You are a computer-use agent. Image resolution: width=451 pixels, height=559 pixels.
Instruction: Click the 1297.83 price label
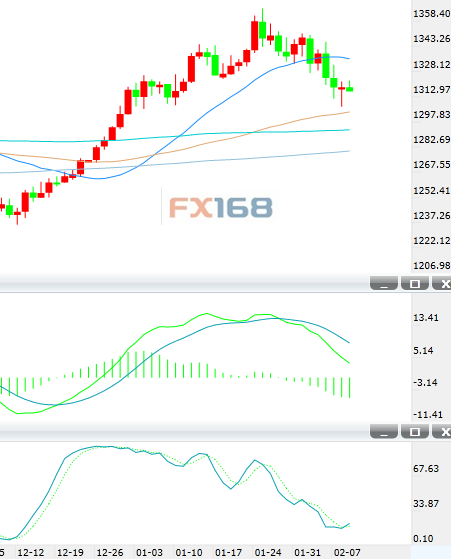coord(431,114)
